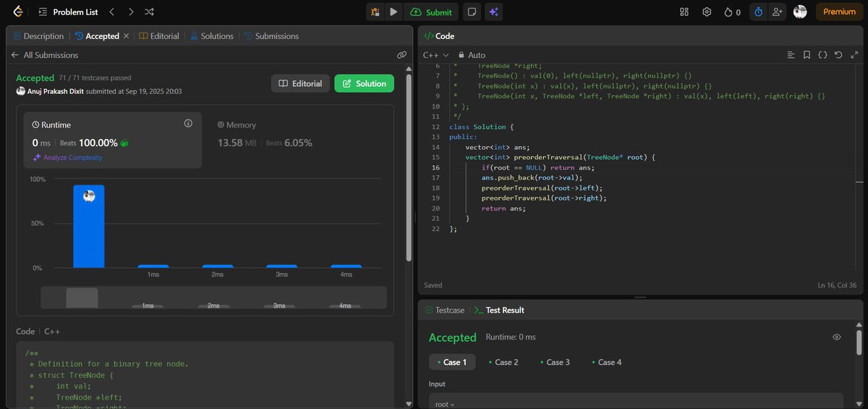The width and height of the screenshot is (868, 409).
Task: Click the Premium button
Action: [839, 12]
